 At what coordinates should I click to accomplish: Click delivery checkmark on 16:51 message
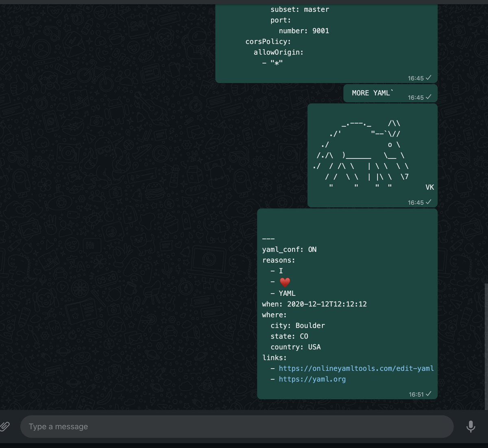point(429,394)
